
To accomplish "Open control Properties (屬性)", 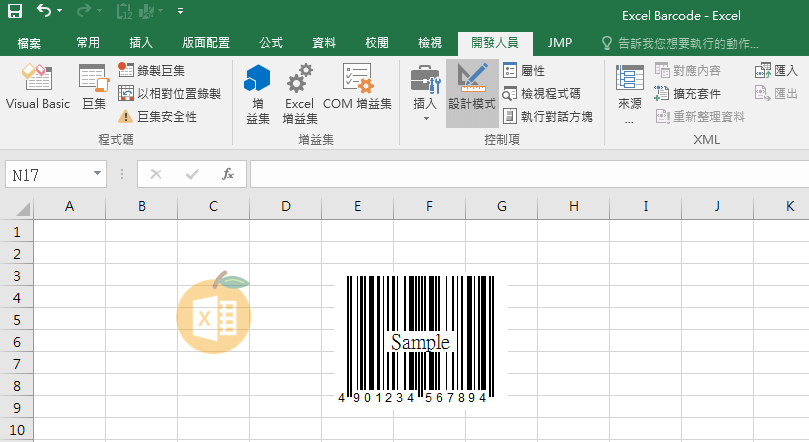I will pyautogui.click(x=524, y=70).
